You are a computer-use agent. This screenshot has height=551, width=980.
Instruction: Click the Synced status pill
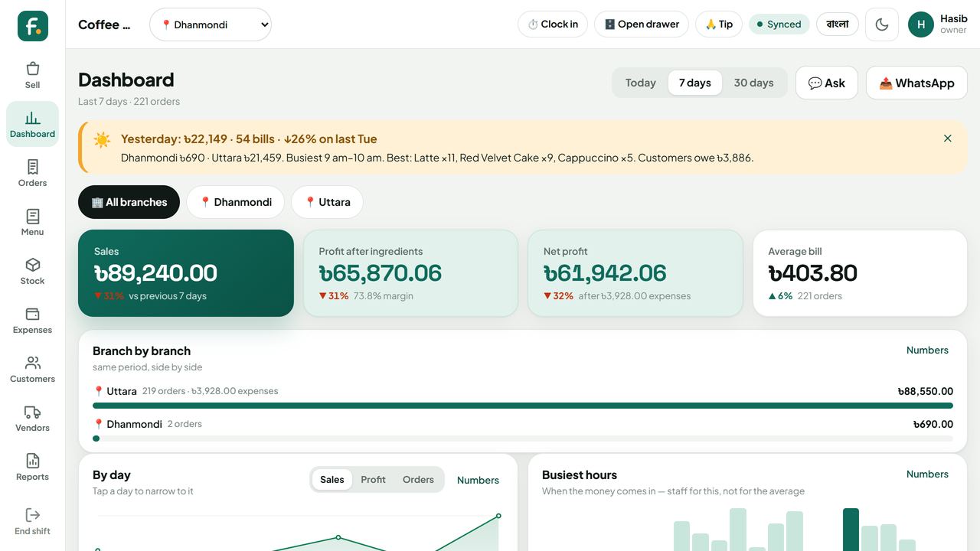(x=779, y=24)
